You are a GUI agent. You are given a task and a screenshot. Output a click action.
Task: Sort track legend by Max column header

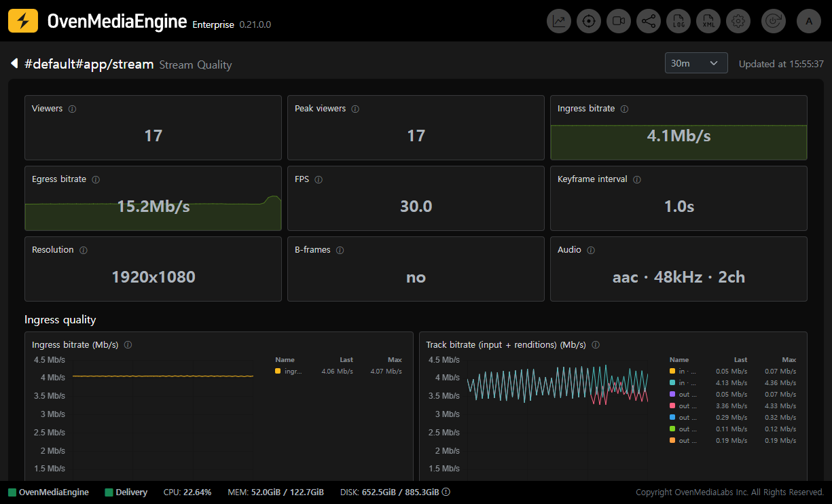pos(789,360)
